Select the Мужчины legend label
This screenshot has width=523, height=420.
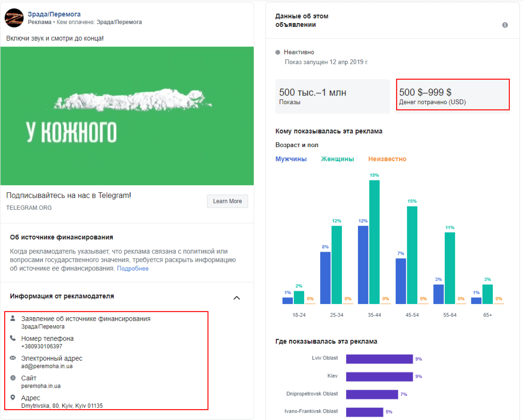291,159
